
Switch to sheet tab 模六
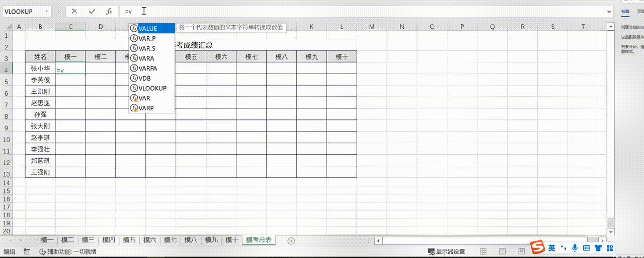click(150, 240)
